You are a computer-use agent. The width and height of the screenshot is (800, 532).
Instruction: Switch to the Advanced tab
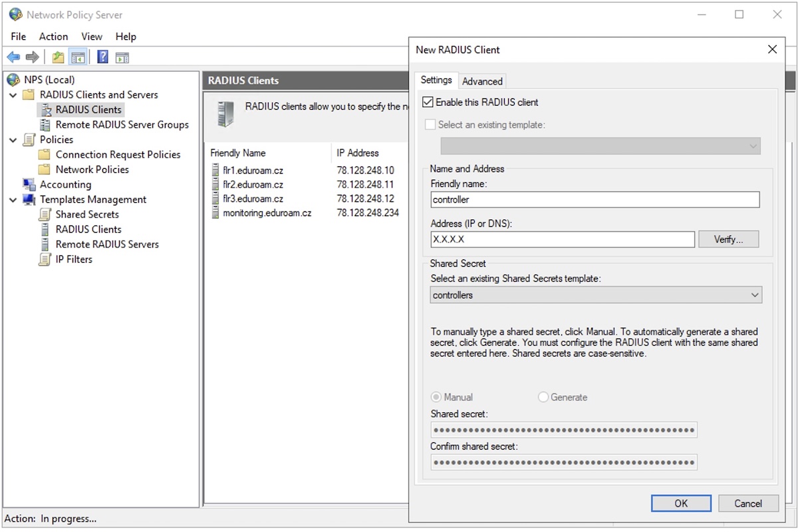pos(482,81)
